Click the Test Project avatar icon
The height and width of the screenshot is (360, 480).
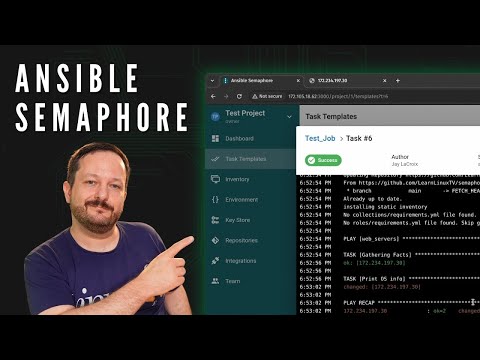pos(215,117)
